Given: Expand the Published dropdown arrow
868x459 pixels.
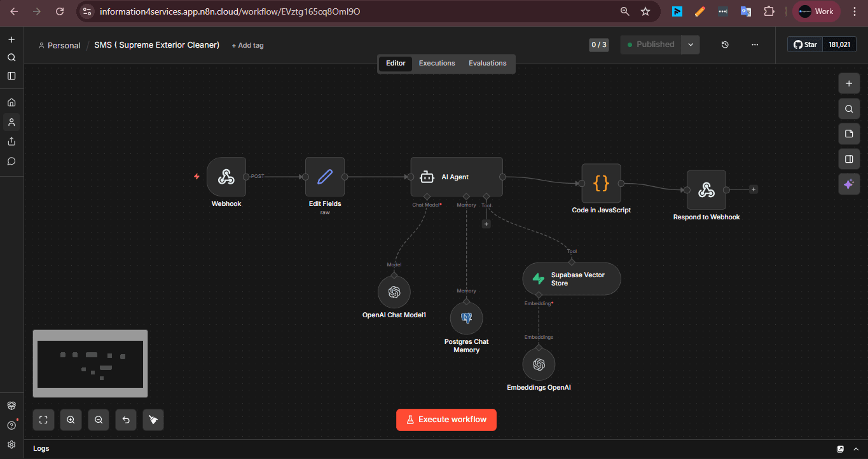Looking at the screenshot, I should pyautogui.click(x=690, y=45).
